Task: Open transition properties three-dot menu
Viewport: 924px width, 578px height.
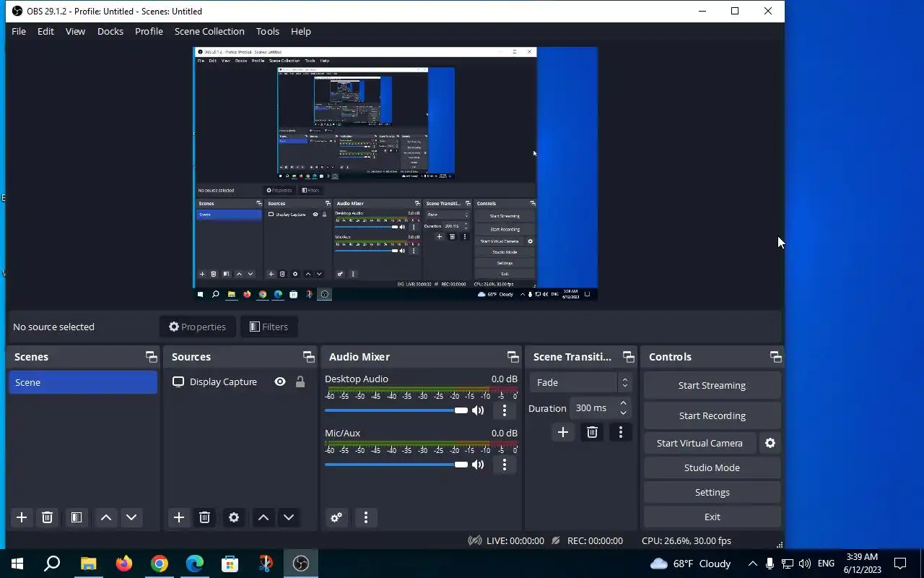Action: coord(621,432)
